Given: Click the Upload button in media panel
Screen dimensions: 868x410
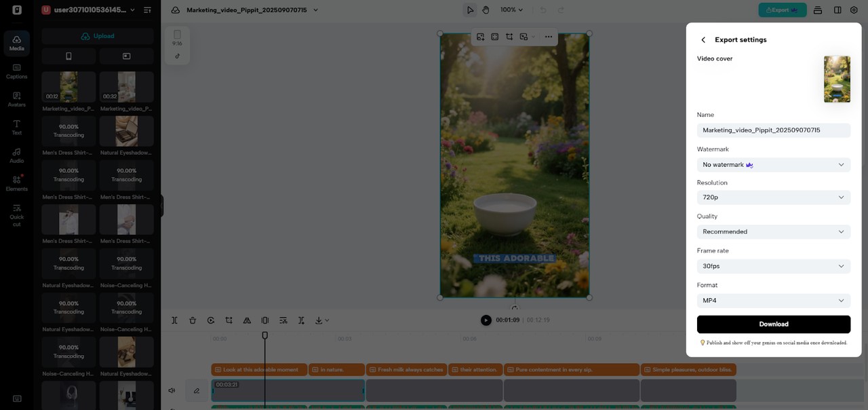Looking at the screenshot, I should [x=98, y=36].
